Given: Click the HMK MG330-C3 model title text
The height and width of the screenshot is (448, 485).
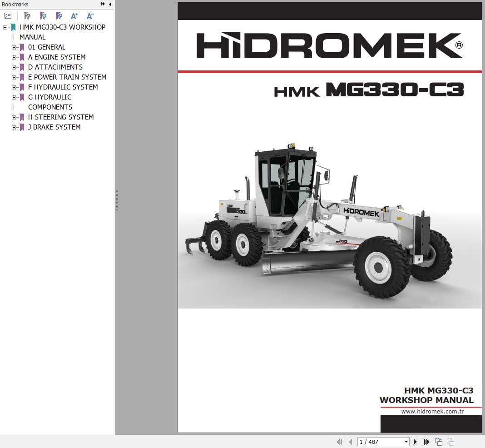Looking at the screenshot, I should pyautogui.click(x=369, y=90).
